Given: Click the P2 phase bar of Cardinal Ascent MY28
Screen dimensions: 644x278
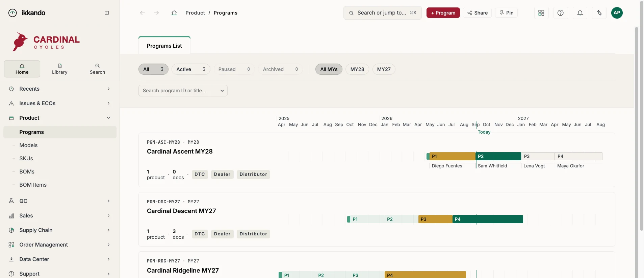Looking at the screenshot, I should [x=498, y=156].
